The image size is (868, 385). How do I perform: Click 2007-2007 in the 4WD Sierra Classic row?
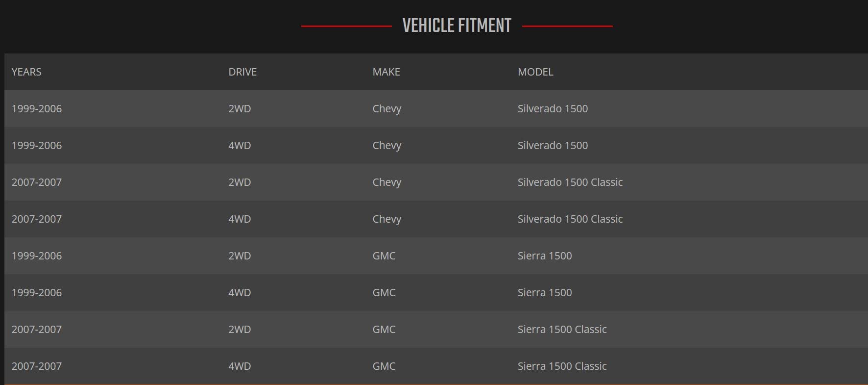pyautogui.click(x=37, y=366)
